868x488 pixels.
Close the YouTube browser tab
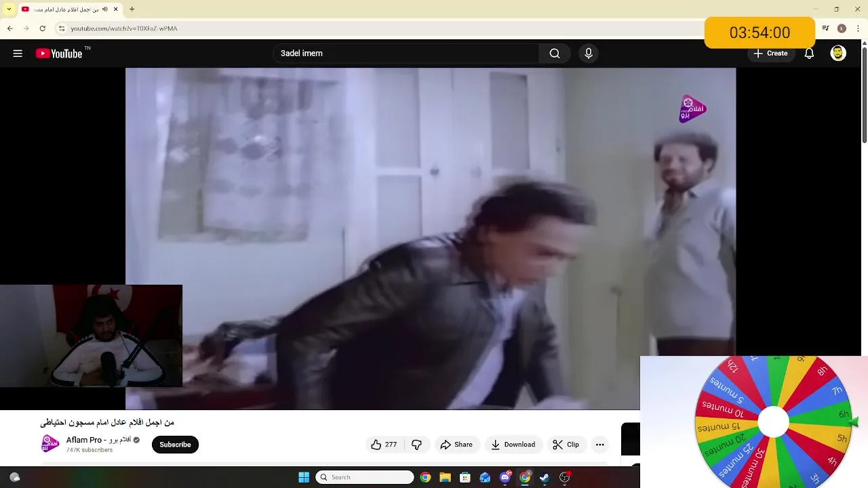116,9
